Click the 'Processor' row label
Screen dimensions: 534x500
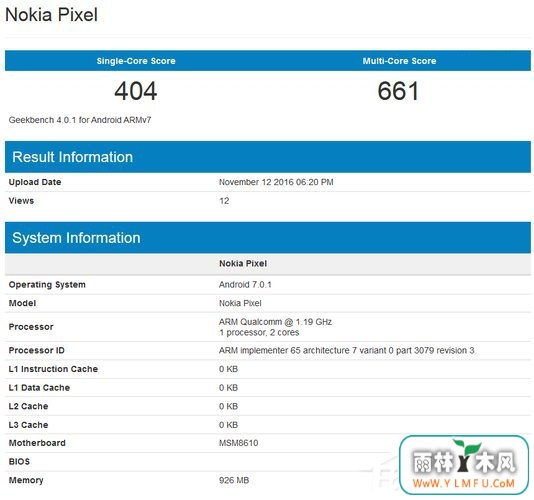pyautogui.click(x=31, y=327)
